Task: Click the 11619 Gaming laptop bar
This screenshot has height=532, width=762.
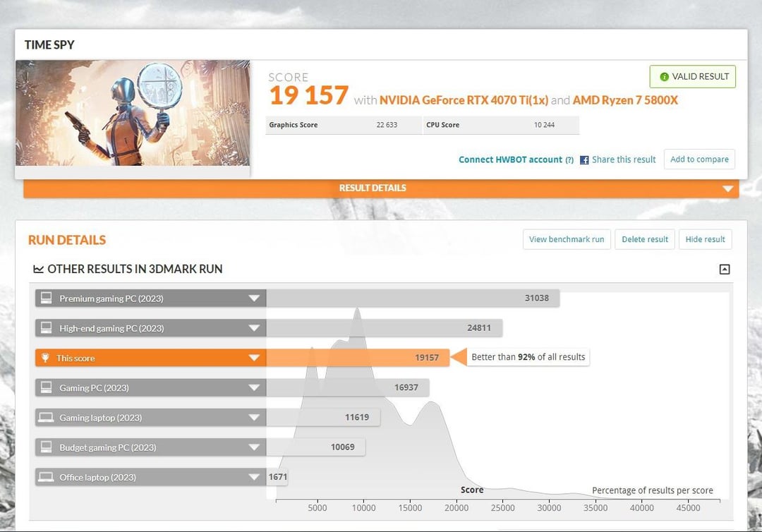Action: tap(323, 417)
